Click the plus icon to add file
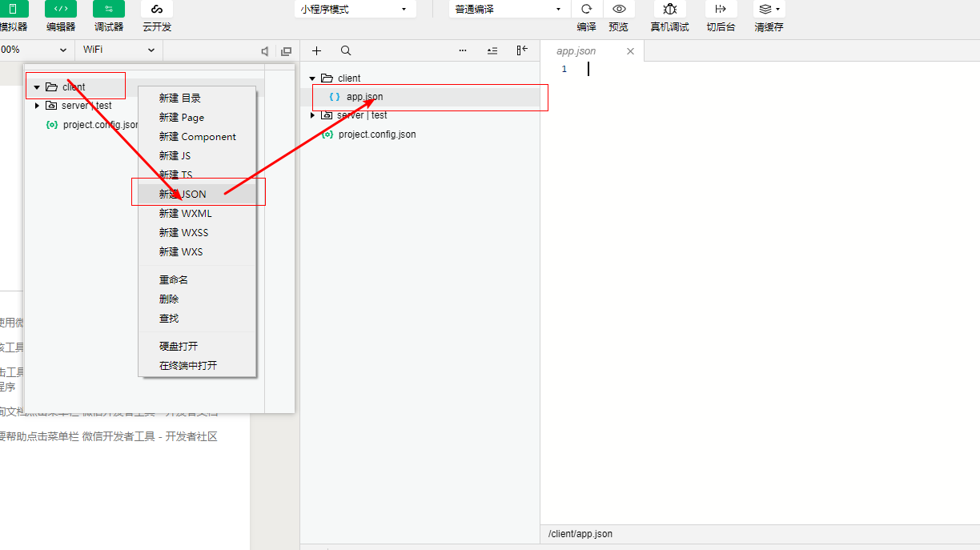The image size is (980, 550). point(316,50)
